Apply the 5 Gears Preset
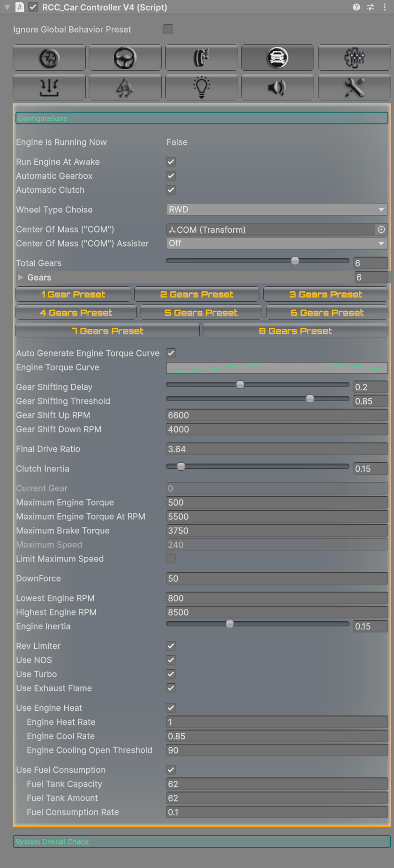394x868 pixels. tap(201, 313)
